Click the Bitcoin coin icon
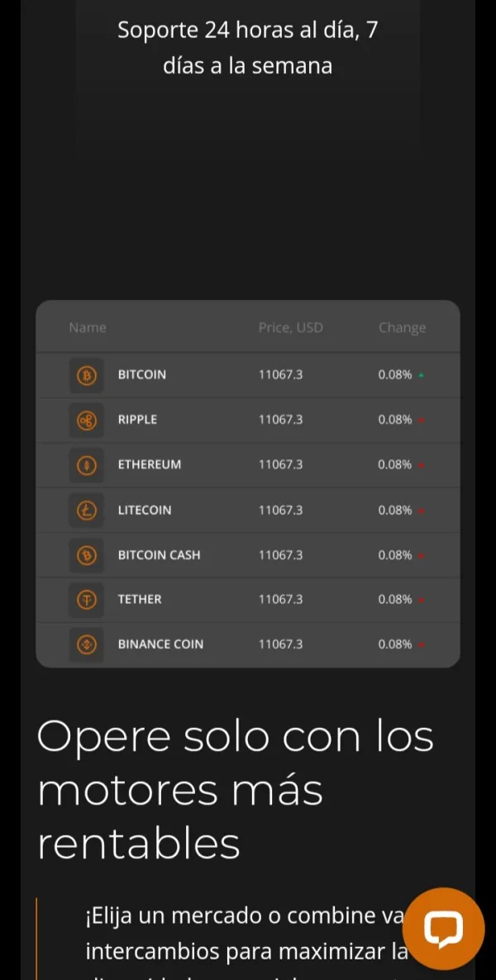 [x=87, y=375]
